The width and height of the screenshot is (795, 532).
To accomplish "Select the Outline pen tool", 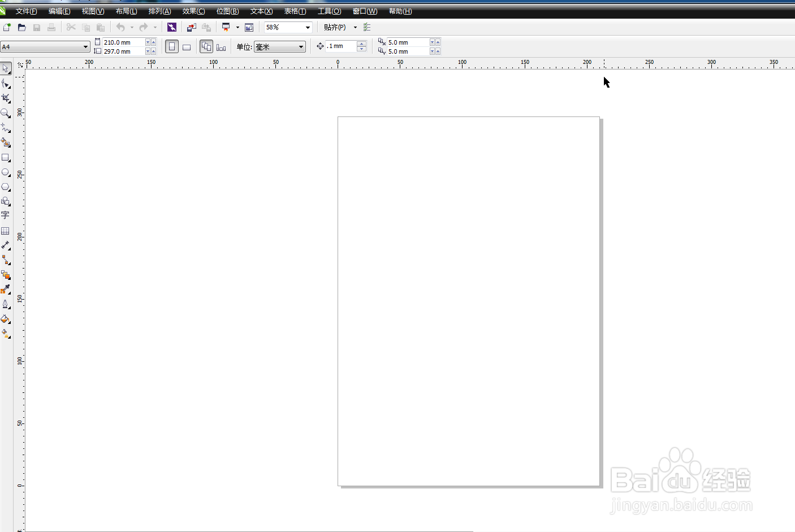I will point(6,304).
